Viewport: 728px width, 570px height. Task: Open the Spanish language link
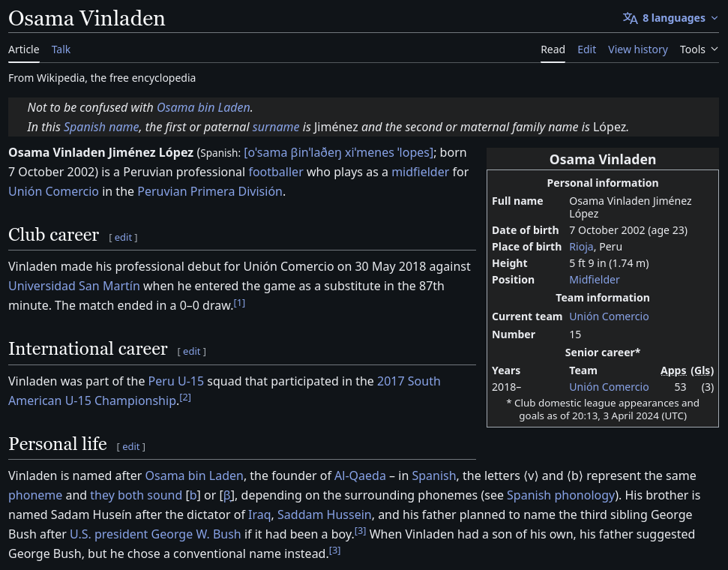click(433, 475)
